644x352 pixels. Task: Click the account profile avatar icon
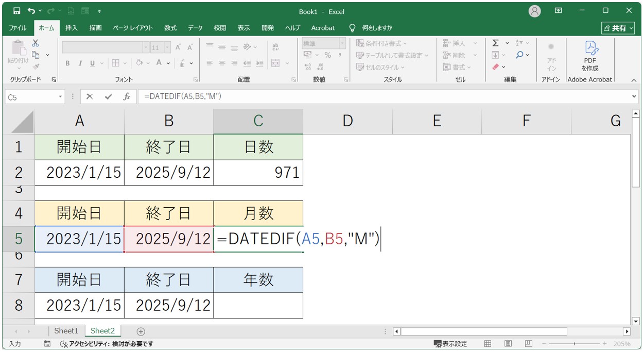click(x=535, y=11)
